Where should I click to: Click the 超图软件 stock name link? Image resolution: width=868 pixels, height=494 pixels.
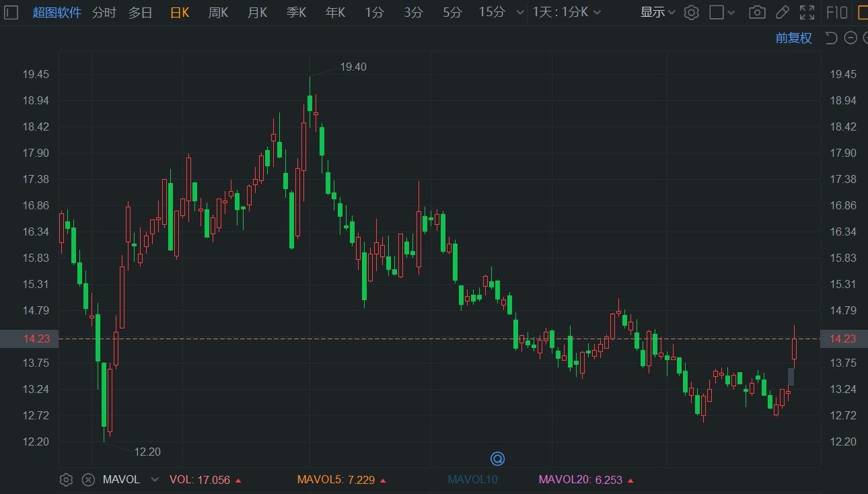point(57,12)
